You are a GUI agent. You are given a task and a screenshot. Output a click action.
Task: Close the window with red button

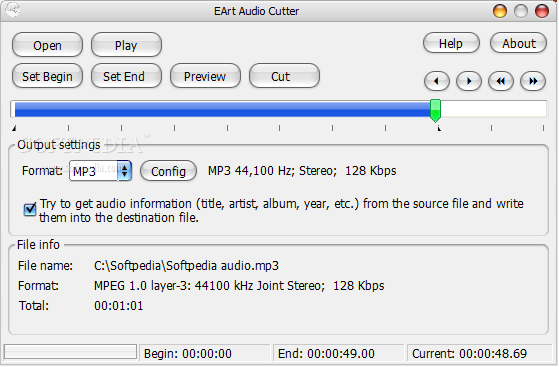click(x=542, y=11)
